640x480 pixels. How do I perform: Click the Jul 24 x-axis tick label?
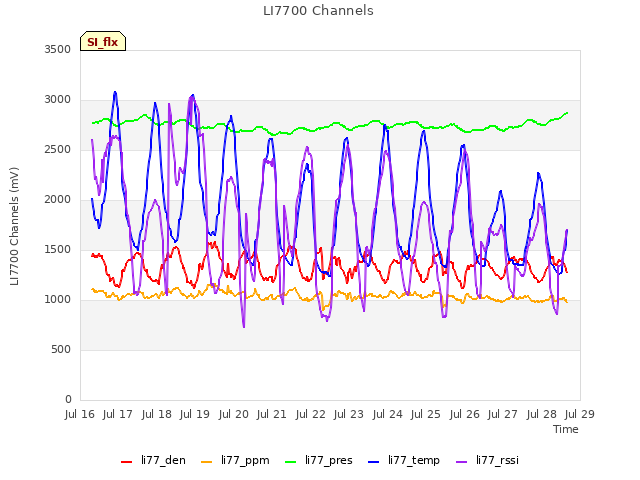[387, 414]
